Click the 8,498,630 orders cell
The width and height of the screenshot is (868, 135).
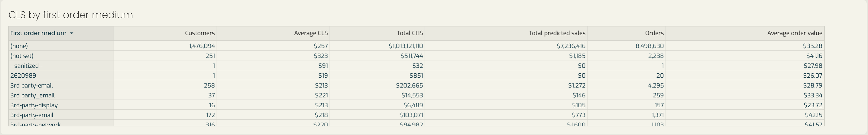pos(650,46)
